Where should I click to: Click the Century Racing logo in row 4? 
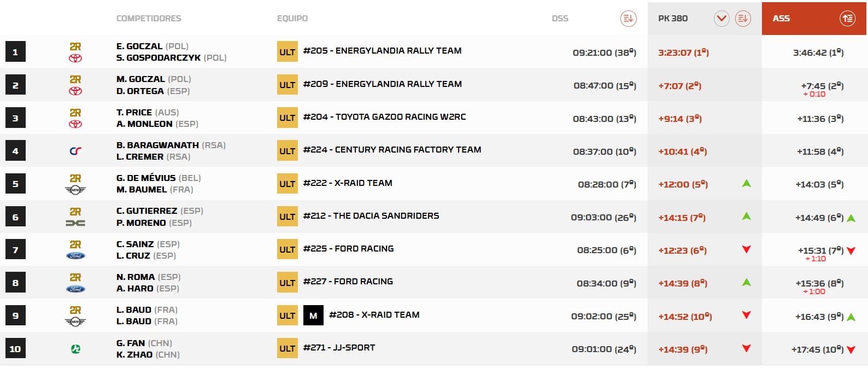(75, 151)
